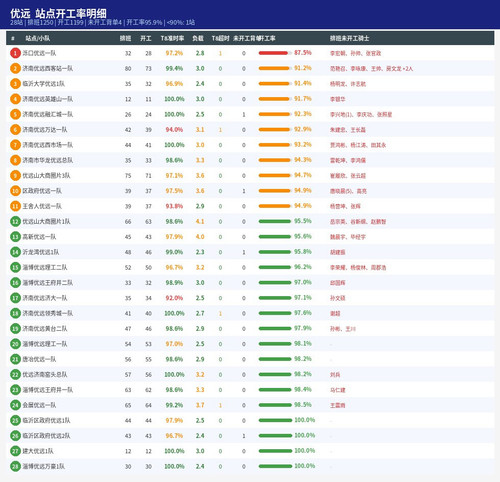Sort by the 负载 column header
The width and height of the screenshot is (500, 482).
198,38
